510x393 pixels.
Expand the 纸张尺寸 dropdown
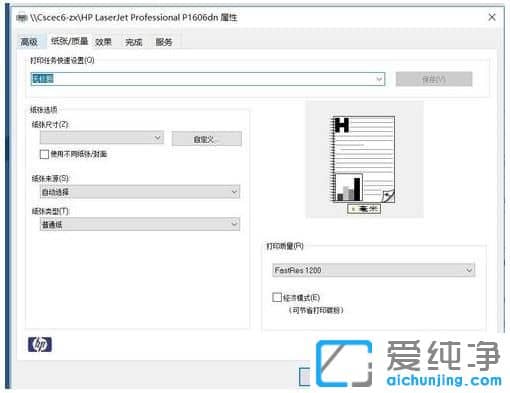[102, 138]
